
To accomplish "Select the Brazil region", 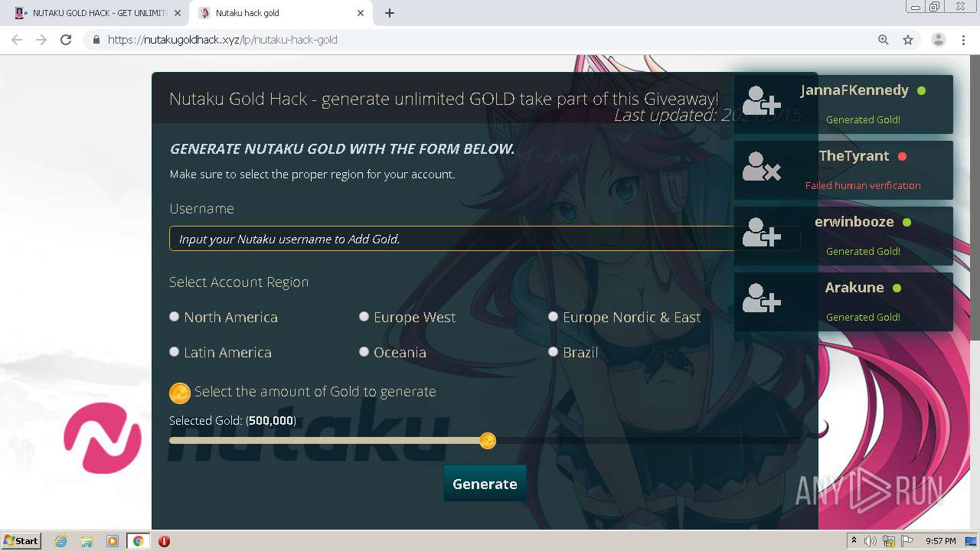I will pos(553,351).
